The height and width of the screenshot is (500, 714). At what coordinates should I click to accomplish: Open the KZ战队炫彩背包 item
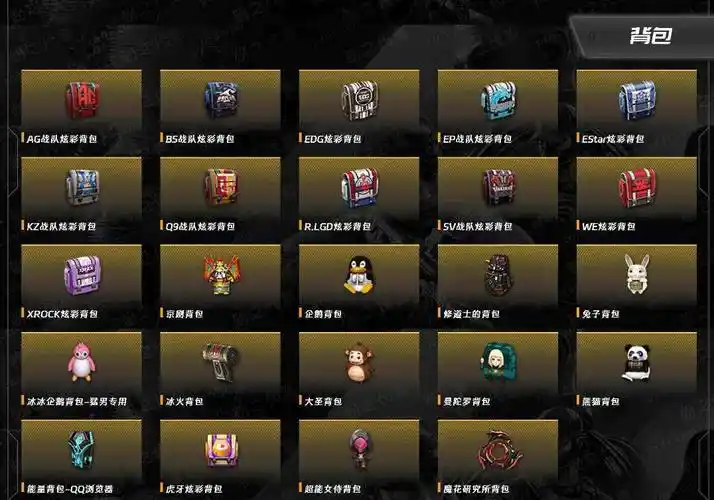pyautogui.click(x=82, y=187)
